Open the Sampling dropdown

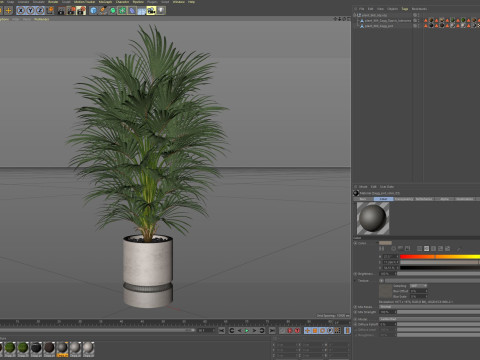click(418, 286)
